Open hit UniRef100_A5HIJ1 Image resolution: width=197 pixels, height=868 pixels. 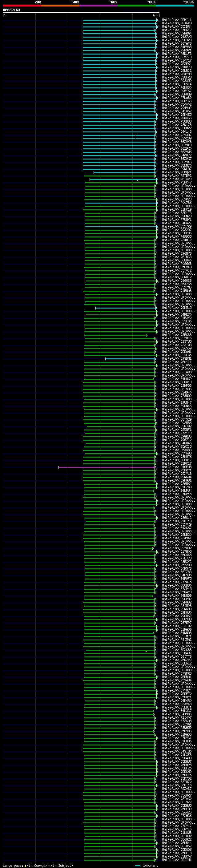176,20
